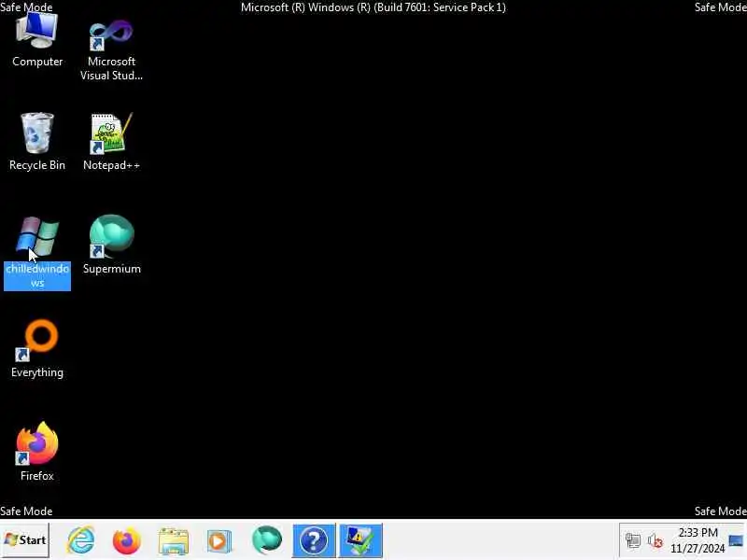Open network icon in system tray
This screenshot has width=747, height=560.
pyautogui.click(x=633, y=540)
